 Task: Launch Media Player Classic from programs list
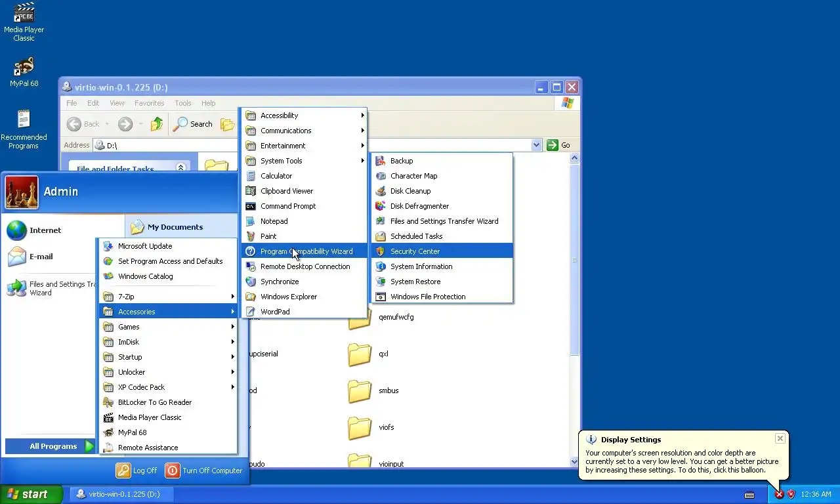(x=168, y=417)
